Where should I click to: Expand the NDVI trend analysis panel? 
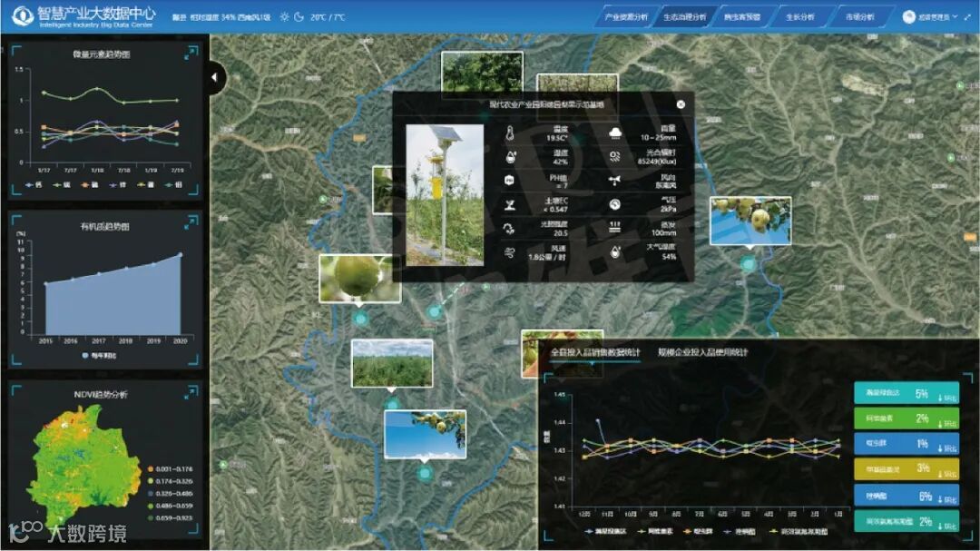click(191, 392)
